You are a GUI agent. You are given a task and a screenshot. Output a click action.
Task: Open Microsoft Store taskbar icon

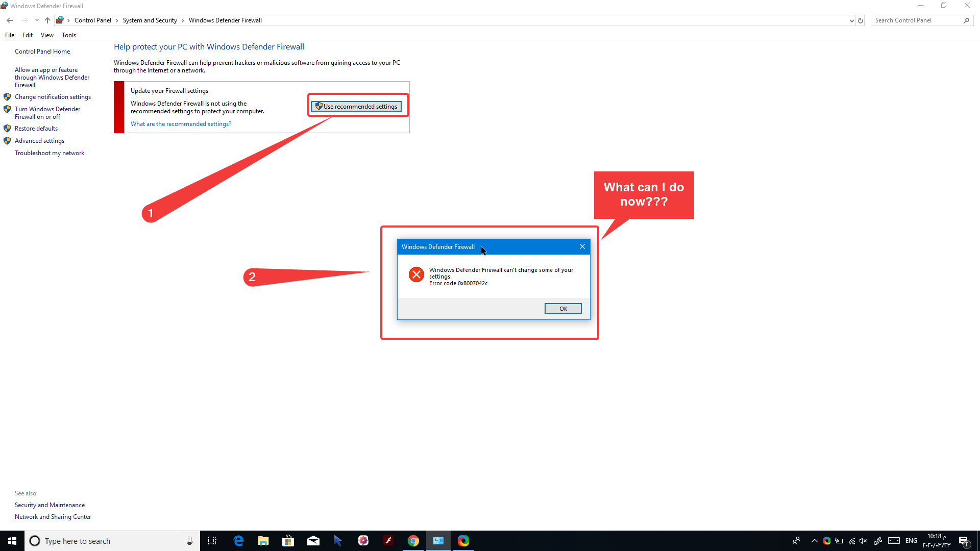[x=288, y=541]
